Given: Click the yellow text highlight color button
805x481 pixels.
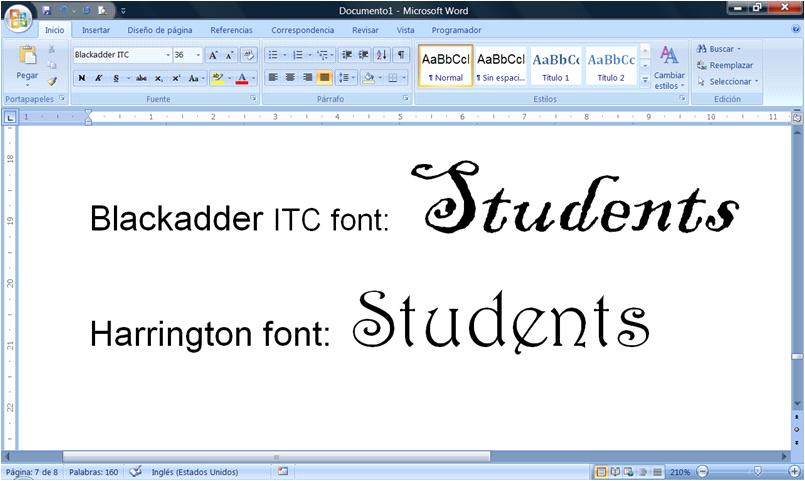Looking at the screenshot, I should [218, 78].
